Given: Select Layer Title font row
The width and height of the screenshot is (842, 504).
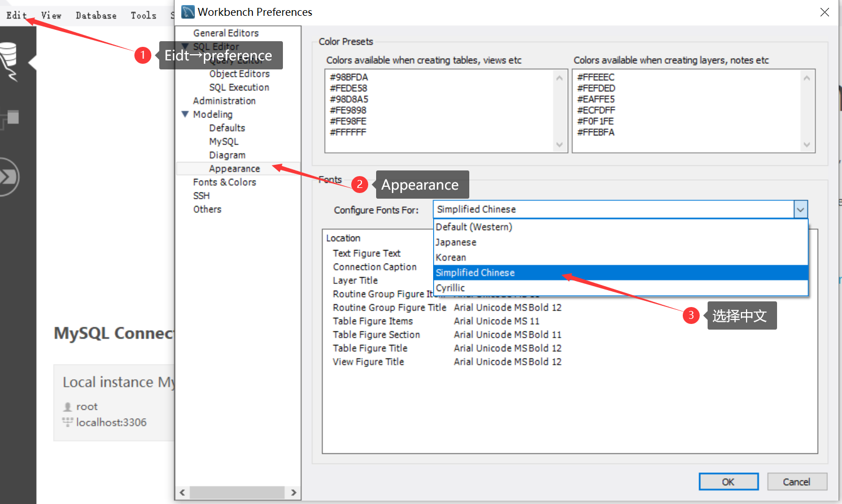Looking at the screenshot, I should click(x=355, y=281).
